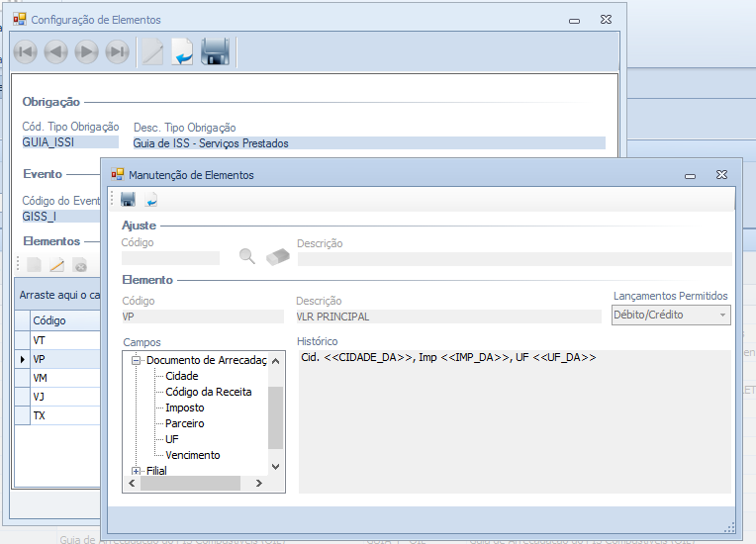Click Ajuste Descrição field
Image resolution: width=756 pixels, height=544 pixels.
[x=515, y=259]
